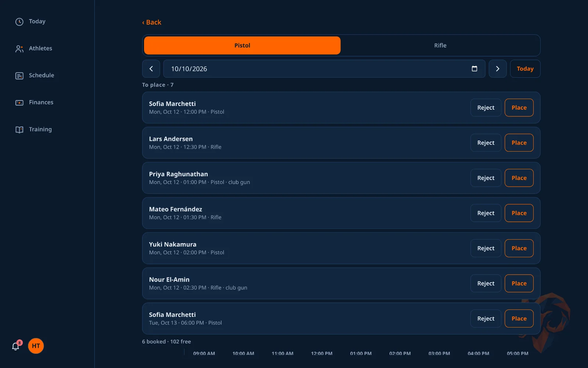Open the calendar picker icon in date field

point(474,69)
